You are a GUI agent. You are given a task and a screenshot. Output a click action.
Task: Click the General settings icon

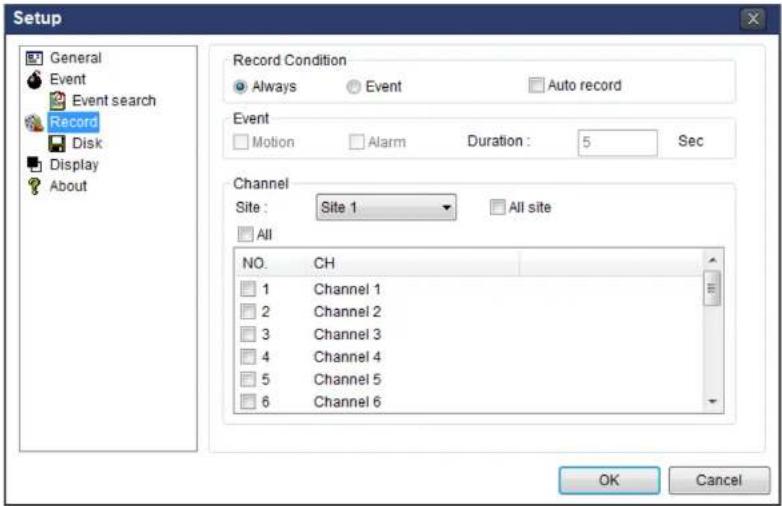34,58
